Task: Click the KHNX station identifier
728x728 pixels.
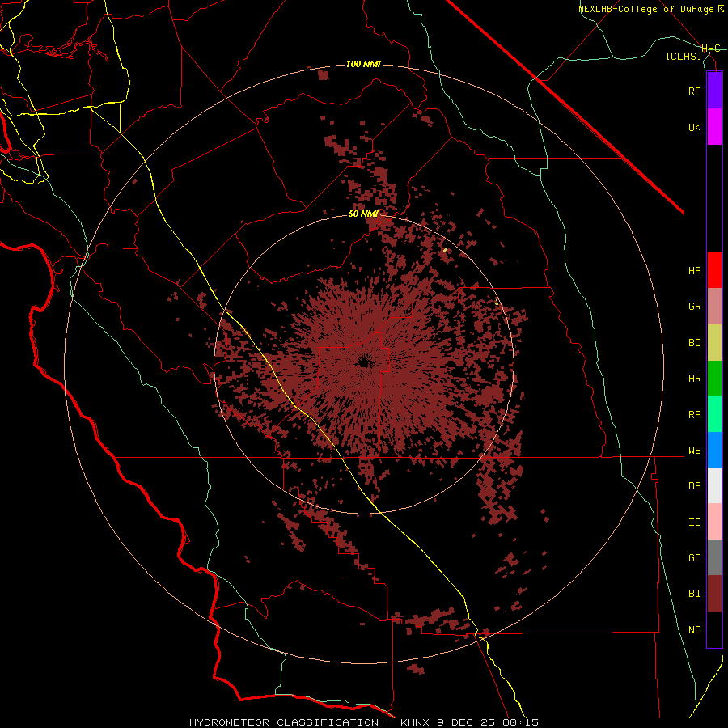Action: click(415, 722)
